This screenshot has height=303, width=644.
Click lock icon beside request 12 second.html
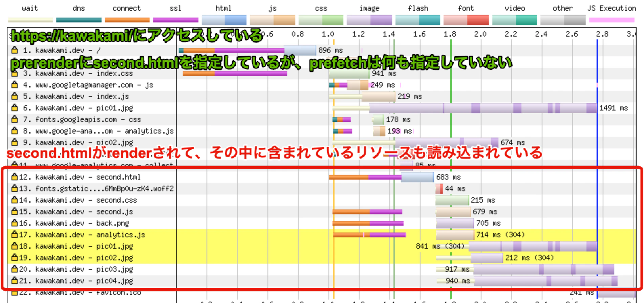pyautogui.click(x=15, y=177)
